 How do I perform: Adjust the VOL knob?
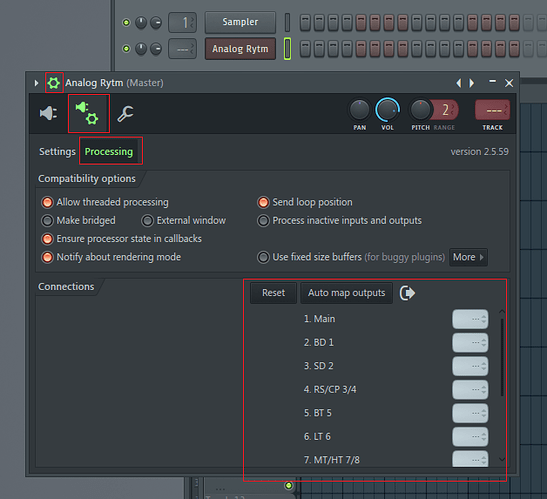[x=387, y=110]
